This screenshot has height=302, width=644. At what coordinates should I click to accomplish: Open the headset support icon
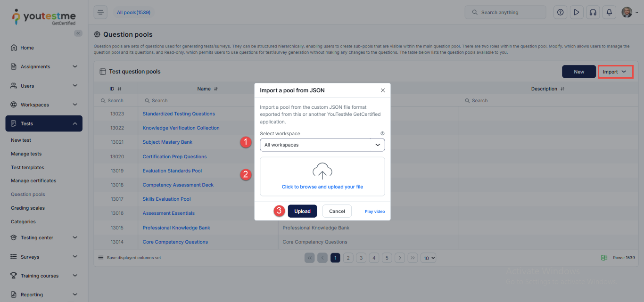click(593, 12)
